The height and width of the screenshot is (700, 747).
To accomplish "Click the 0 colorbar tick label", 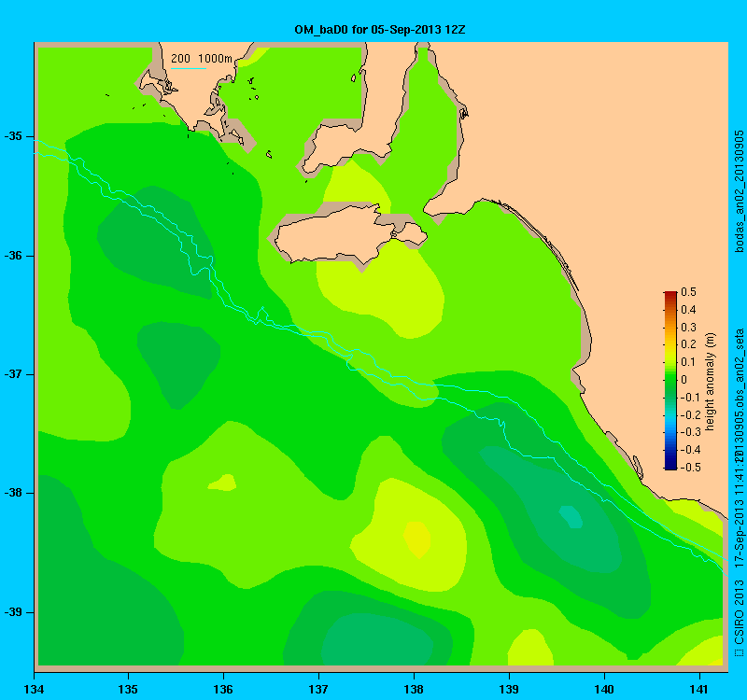I will [684, 380].
